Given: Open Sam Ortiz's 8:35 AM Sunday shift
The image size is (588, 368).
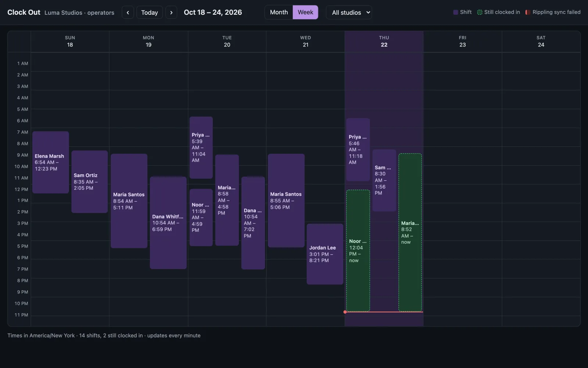Looking at the screenshot, I should click(x=90, y=182).
